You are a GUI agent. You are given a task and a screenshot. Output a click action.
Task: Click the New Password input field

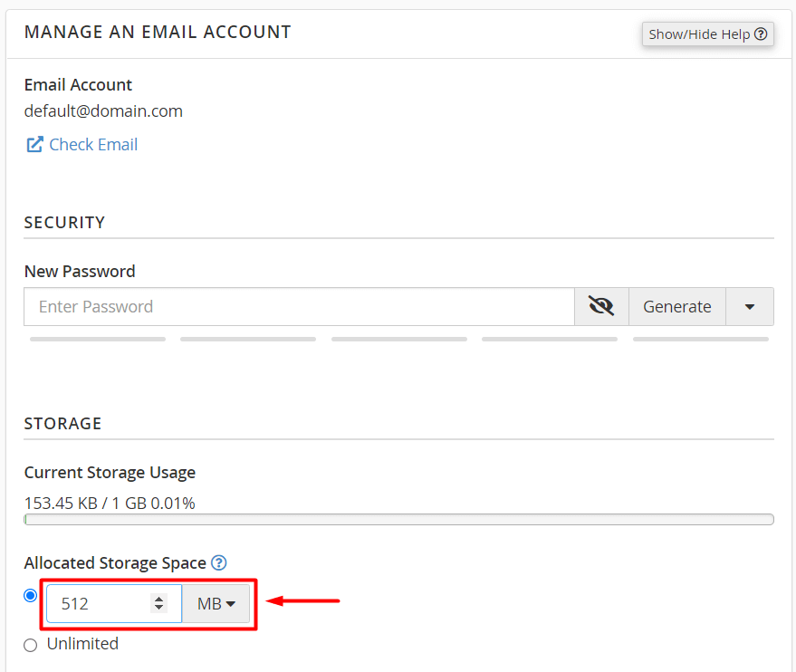299,306
